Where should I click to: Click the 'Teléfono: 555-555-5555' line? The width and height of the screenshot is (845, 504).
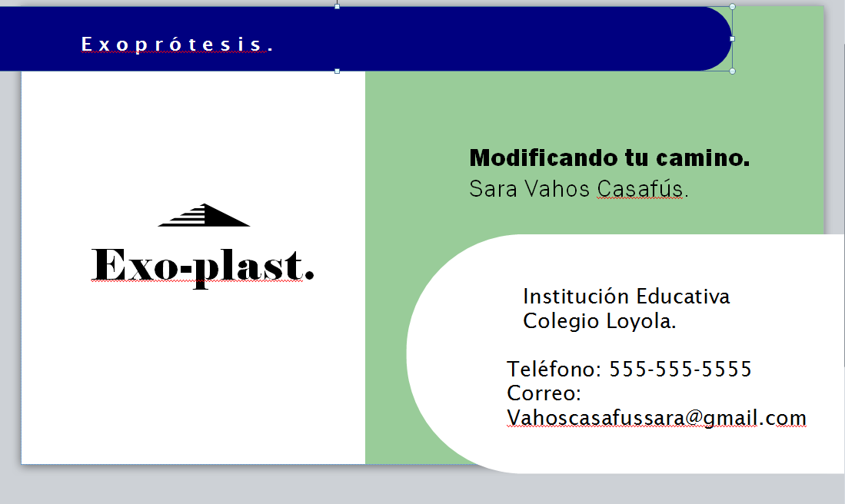tap(629, 370)
